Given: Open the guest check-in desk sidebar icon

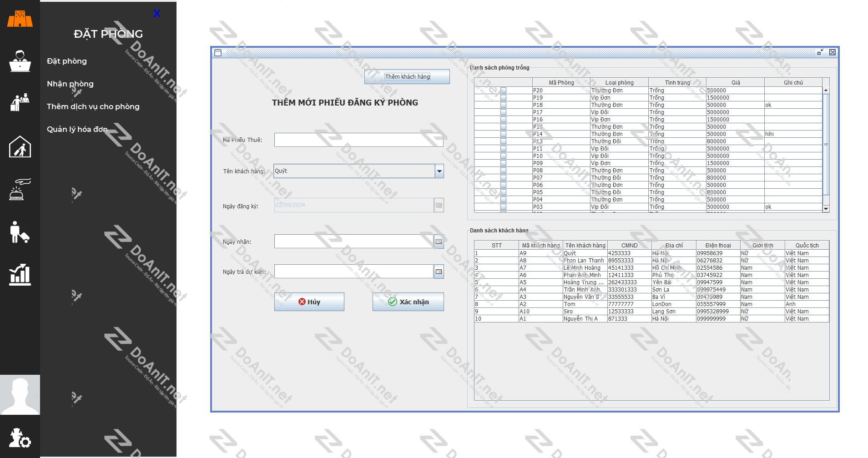Looking at the screenshot, I should pyautogui.click(x=20, y=102).
